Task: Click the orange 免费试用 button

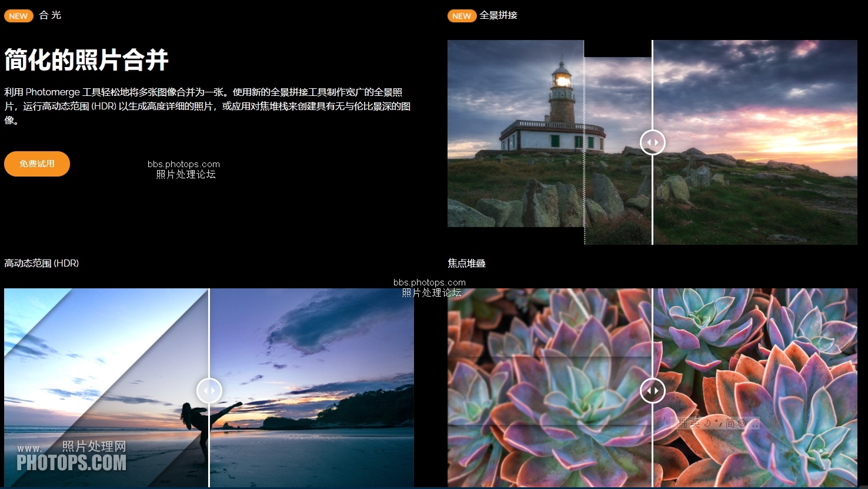Action: coord(37,164)
